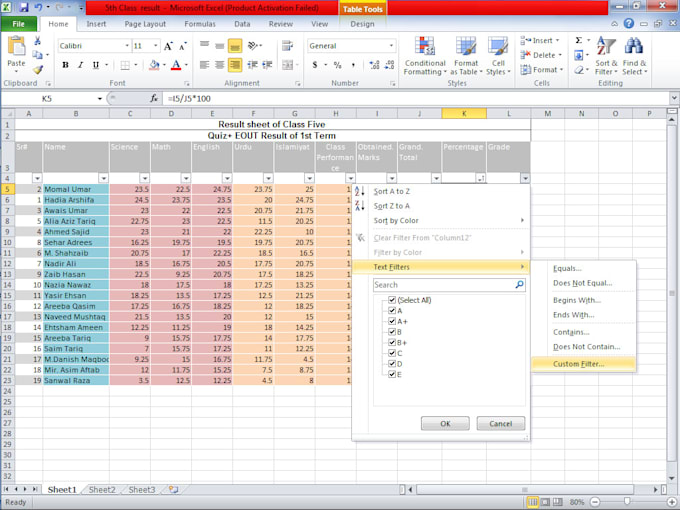680x510 pixels.
Task: Open Find & Select menu
Action: pos(634,56)
